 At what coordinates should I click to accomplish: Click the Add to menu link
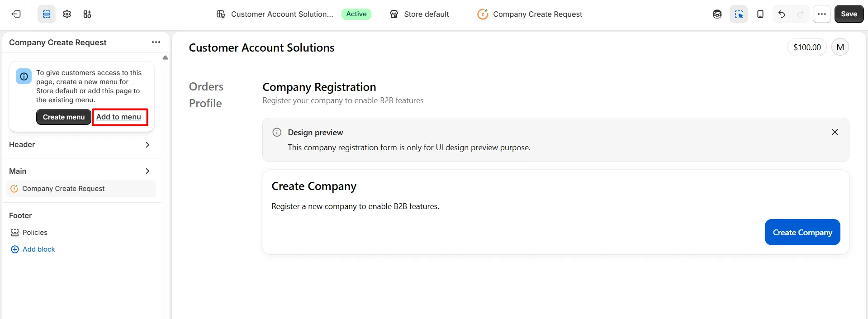click(119, 117)
